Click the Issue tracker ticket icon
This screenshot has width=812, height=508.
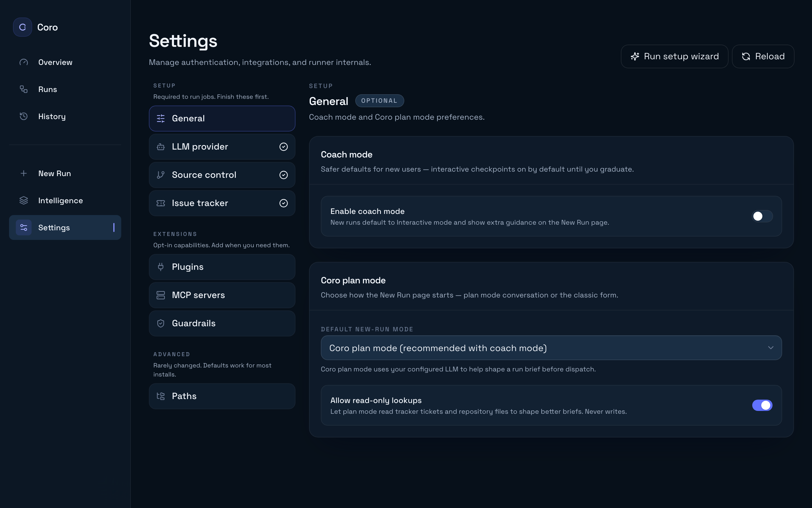point(161,203)
